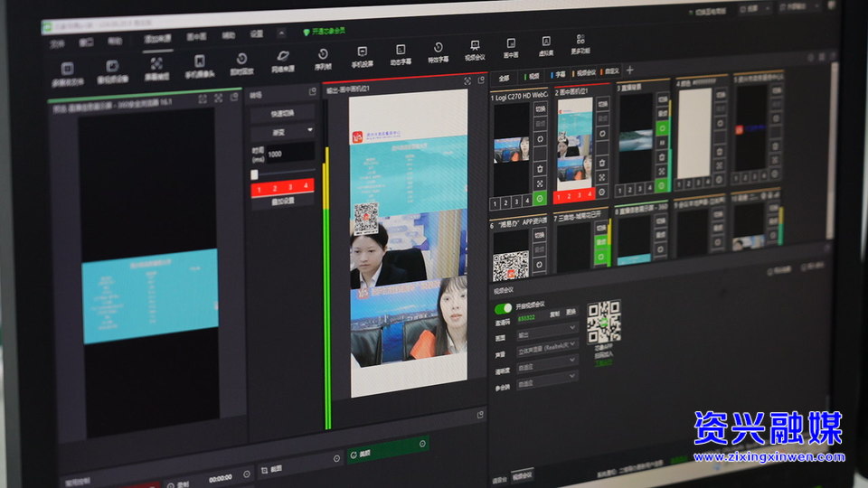Open the 画中画 ribbon tab
The height and width of the screenshot is (488, 868).
196,37
